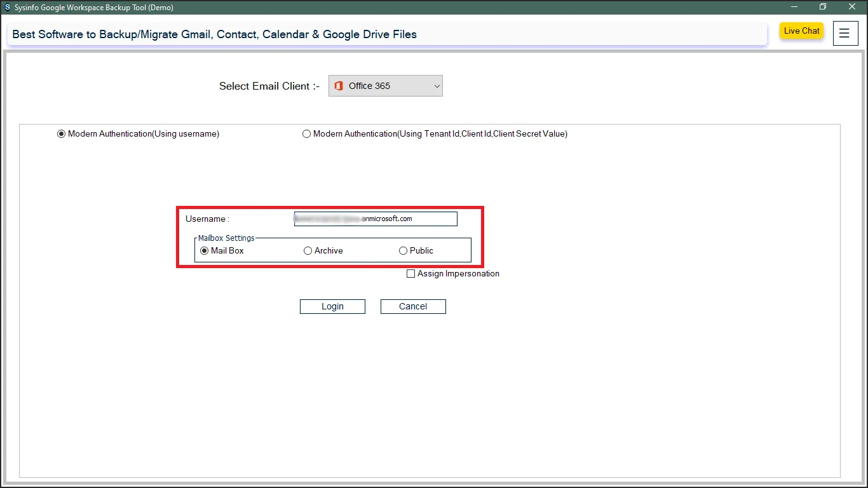
Task: Click the Office 365 logo icon
Action: pyautogui.click(x=339, y=86)
